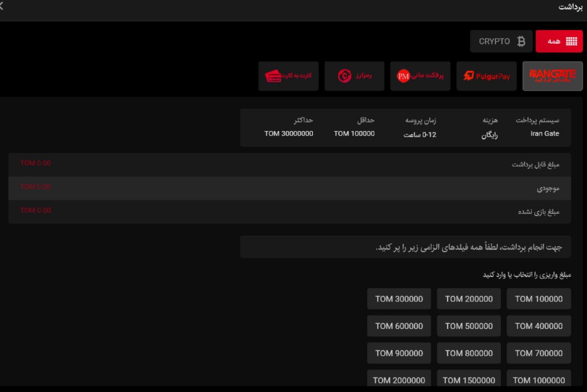Select the TOM 2000000 amount option

coord(399,380)
